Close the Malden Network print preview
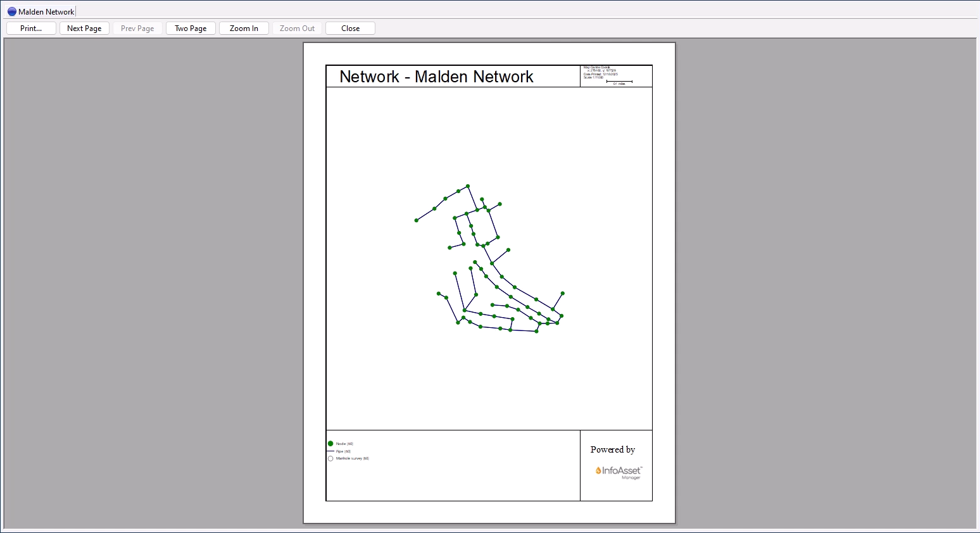980x533 pixels. tap(349, 28)
